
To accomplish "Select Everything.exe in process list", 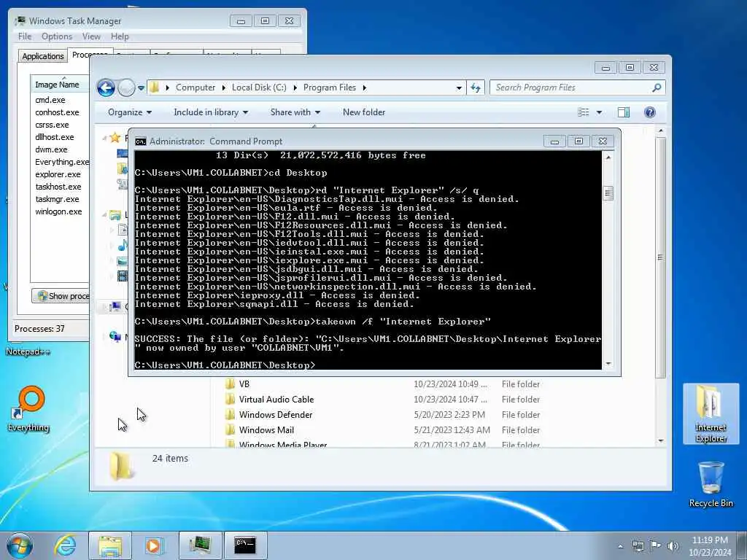I will [61, 162].
